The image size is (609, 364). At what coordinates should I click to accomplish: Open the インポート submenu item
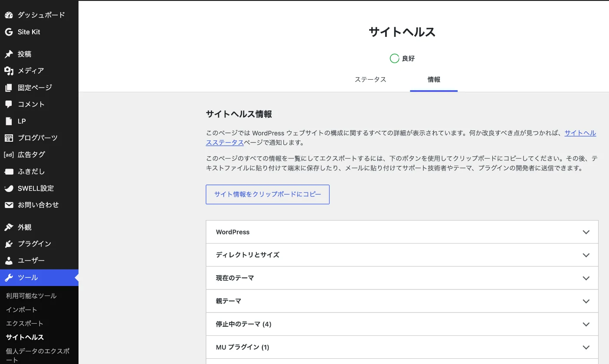[22, 310]
